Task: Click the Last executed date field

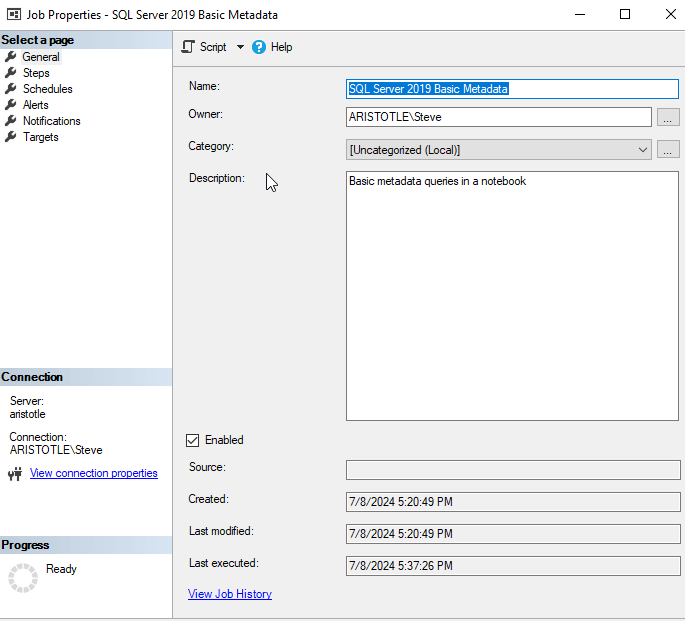Action: (513, 566)
